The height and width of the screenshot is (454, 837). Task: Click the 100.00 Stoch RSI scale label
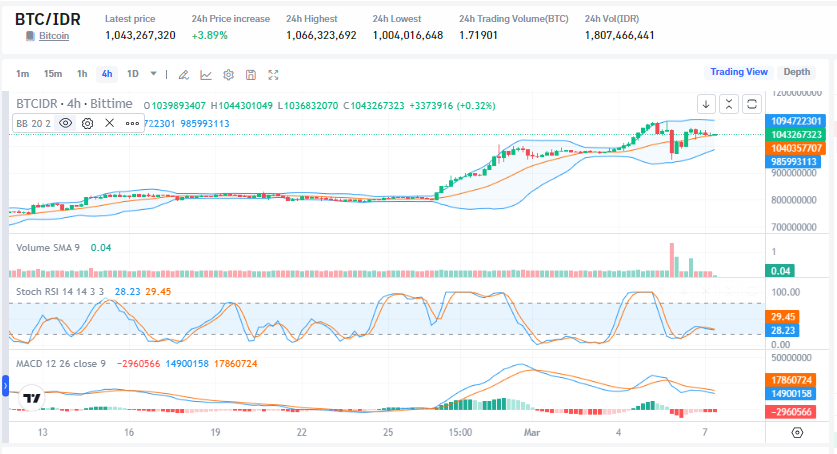pos(786,292)
